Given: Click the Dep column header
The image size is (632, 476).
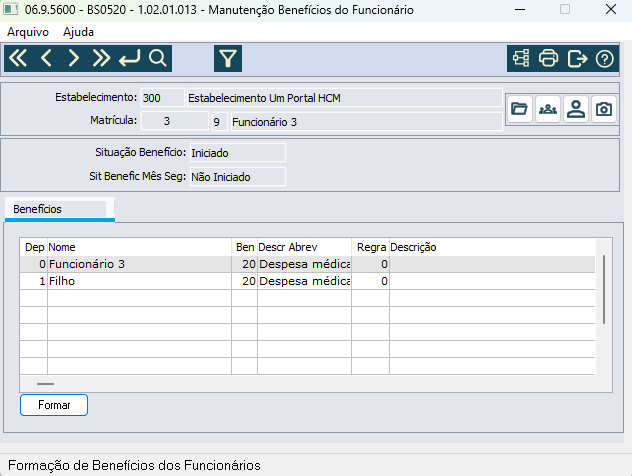Looking at the screenshot, I should (34, 247).
